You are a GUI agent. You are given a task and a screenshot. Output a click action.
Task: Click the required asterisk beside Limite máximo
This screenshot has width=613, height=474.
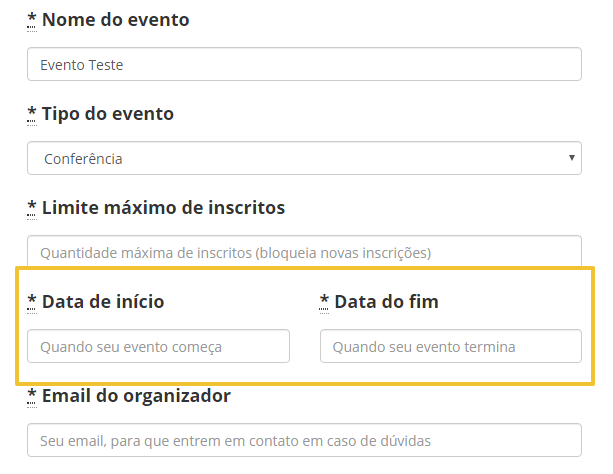click(32, 207)
